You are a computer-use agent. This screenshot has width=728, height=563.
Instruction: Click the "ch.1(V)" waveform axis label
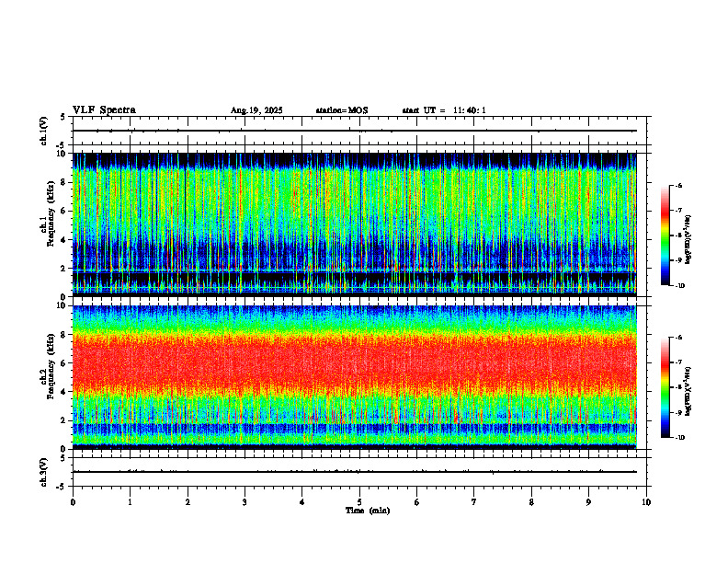[44, 131]
